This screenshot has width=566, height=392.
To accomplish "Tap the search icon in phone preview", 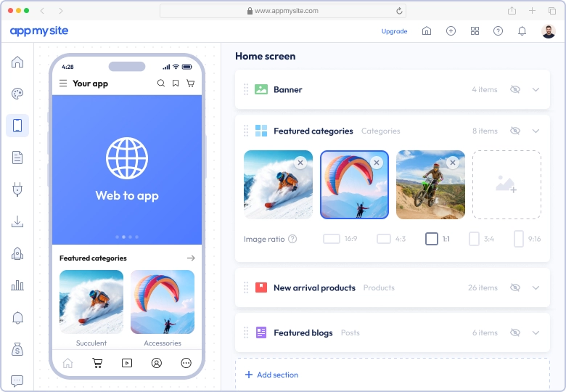I will [161, 83].
